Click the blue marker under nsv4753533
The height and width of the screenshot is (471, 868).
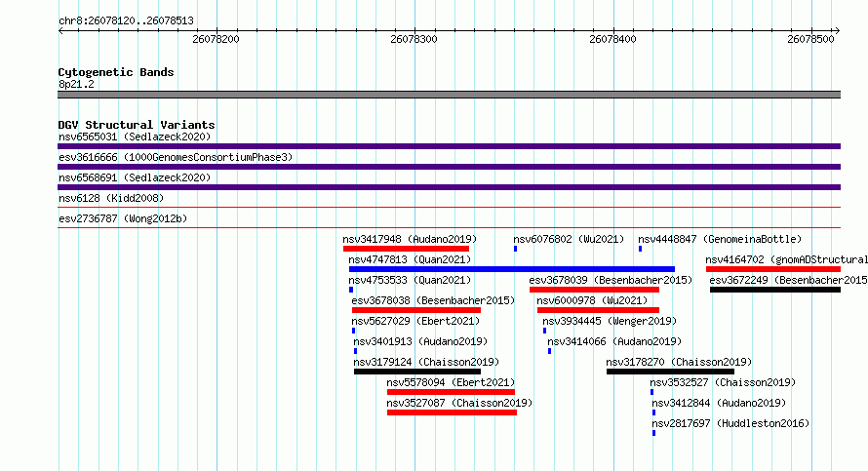[351, 290]
